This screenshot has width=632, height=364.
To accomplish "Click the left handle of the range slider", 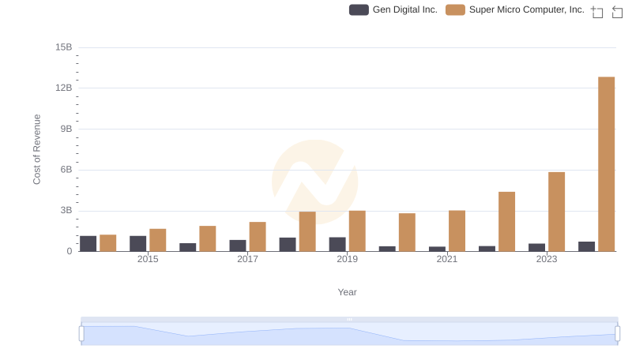I will click(81, 334).
